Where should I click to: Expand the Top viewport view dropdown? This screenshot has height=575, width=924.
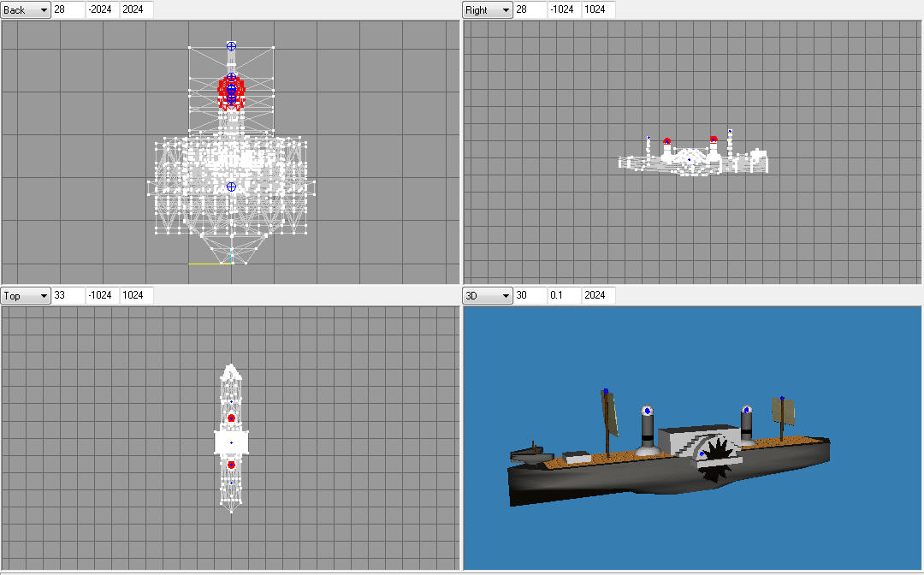point(26,296)
